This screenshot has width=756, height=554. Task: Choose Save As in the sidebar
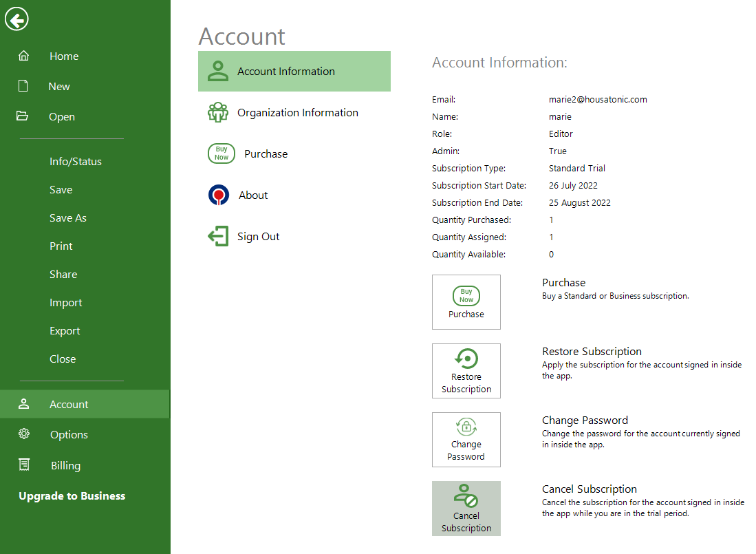tap(68, 218)
